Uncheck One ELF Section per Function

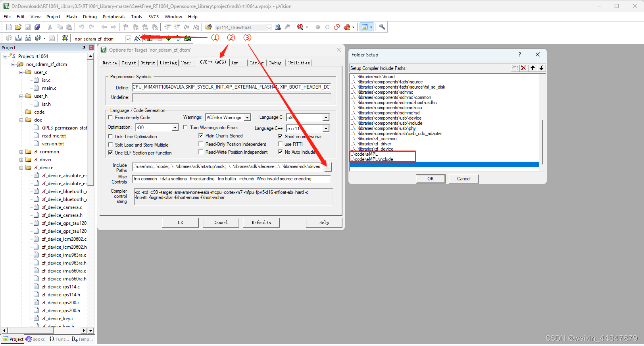(x=111, y=153)
